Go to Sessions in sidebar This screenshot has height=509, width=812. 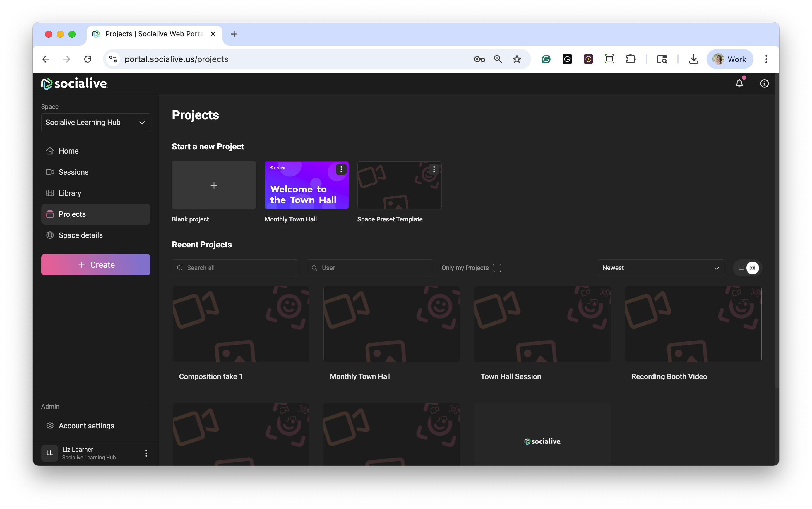pyautogui.click(x=73, y=172)
